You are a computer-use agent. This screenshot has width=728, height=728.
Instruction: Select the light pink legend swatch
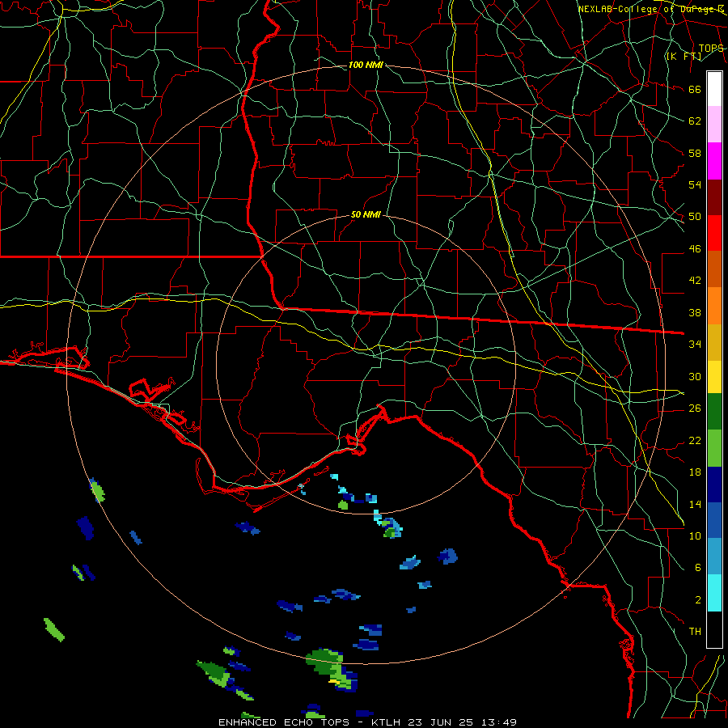[x=714, y=125]
